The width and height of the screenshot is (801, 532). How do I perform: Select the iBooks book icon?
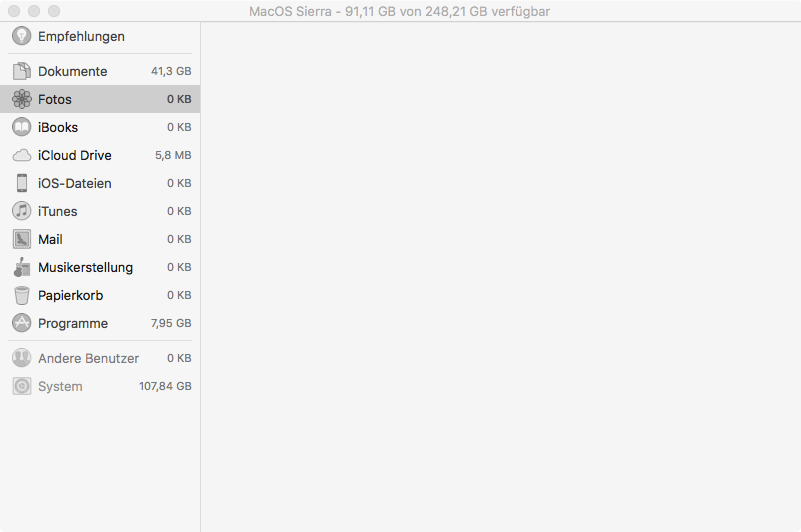(21, 127)
